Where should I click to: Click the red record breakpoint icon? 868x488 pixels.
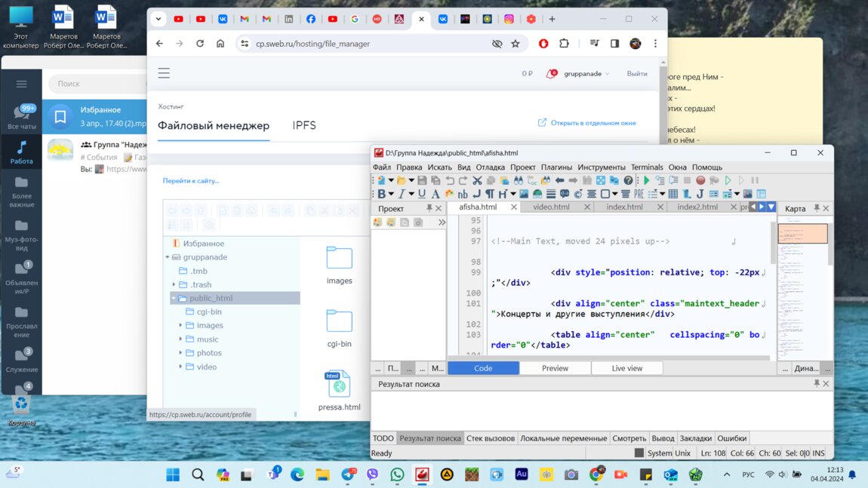point(700,181)
